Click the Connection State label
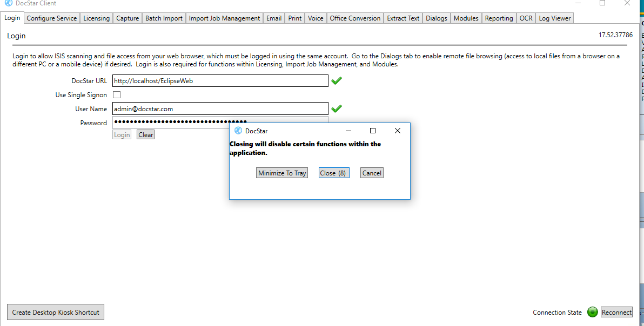 [558, 313]
